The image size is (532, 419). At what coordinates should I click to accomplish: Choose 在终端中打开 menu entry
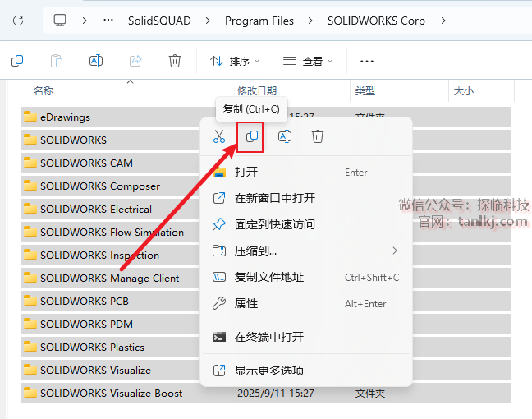tap(306, 337)
